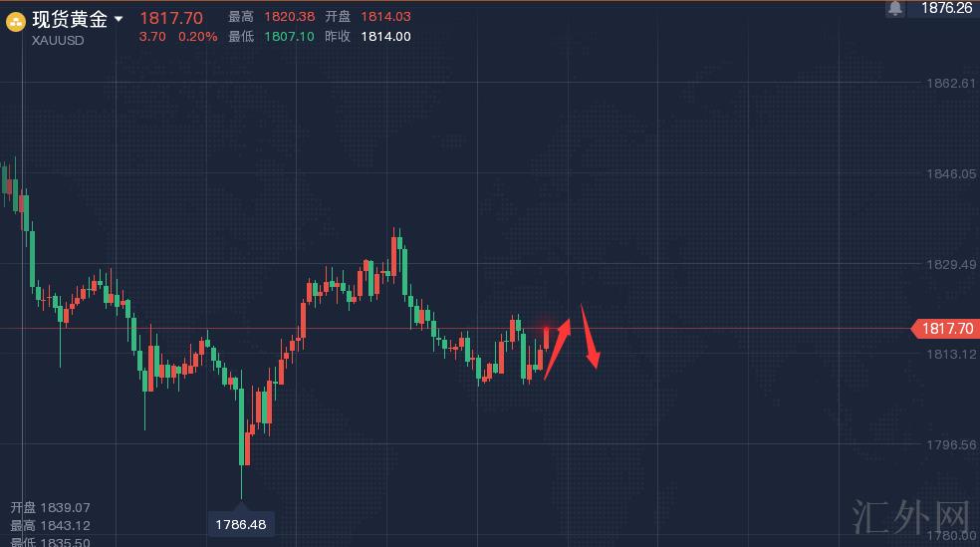Click the glowing red latest-price candle
The image size is (980, 547).
click(x=547, y=334)
